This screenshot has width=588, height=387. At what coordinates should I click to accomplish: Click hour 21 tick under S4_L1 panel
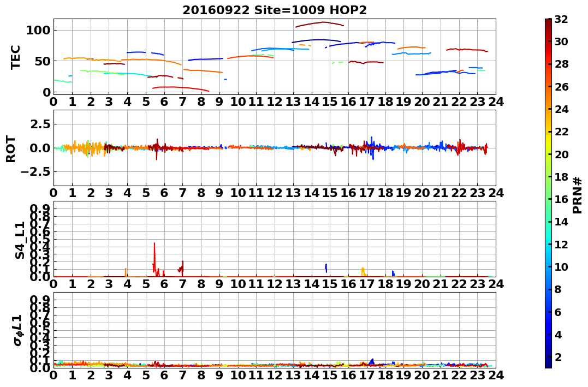[440, 284]
